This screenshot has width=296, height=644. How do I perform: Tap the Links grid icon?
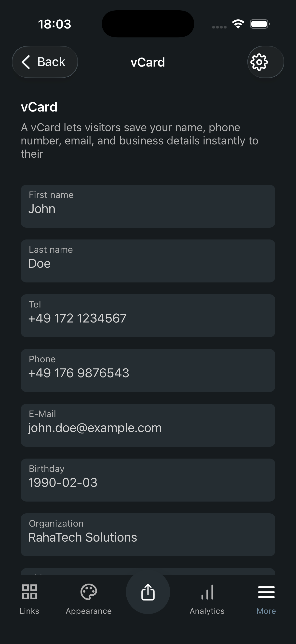point(29,592)
